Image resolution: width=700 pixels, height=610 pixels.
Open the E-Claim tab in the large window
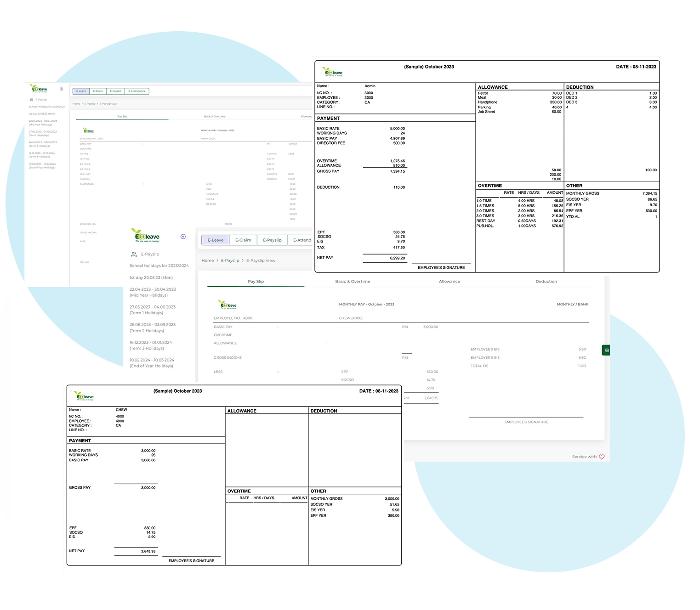243,240
